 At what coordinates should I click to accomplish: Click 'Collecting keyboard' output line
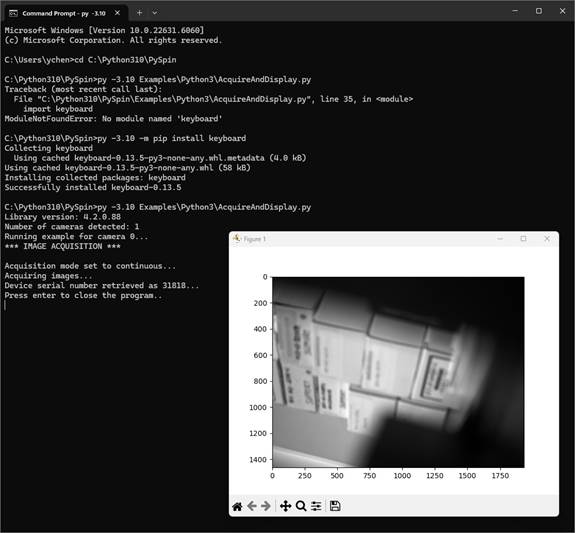coord(48,148)
